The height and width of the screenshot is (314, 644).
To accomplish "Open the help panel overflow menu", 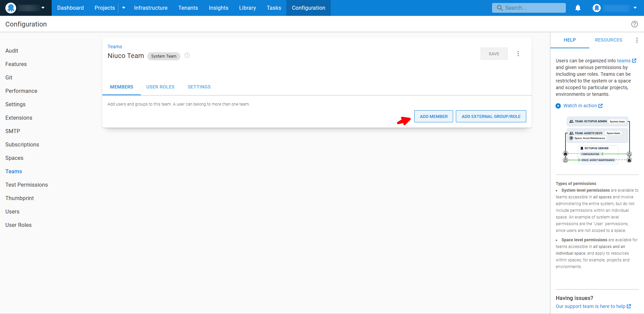I will (x=637, y=40).
